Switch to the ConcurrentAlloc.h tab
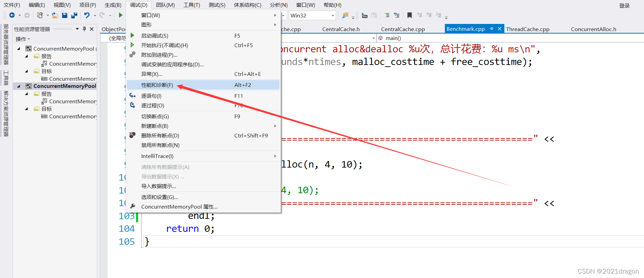The image size is (644, 278). point(593,29)
